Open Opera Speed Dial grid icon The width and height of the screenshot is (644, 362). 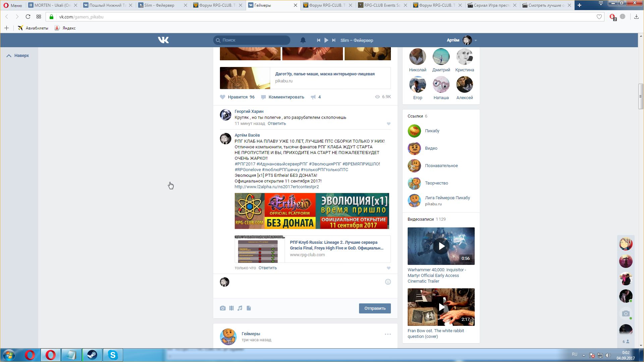[x=39, y=17]
